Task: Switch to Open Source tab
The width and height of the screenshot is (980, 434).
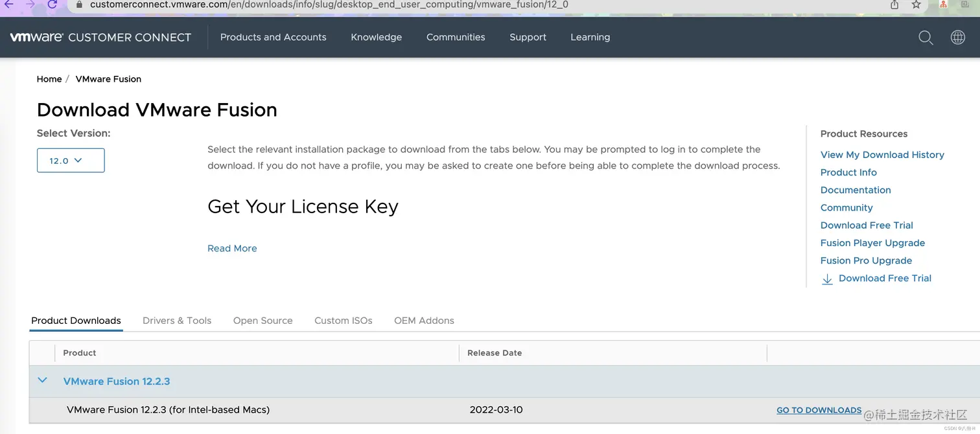Action: (262, 321)
